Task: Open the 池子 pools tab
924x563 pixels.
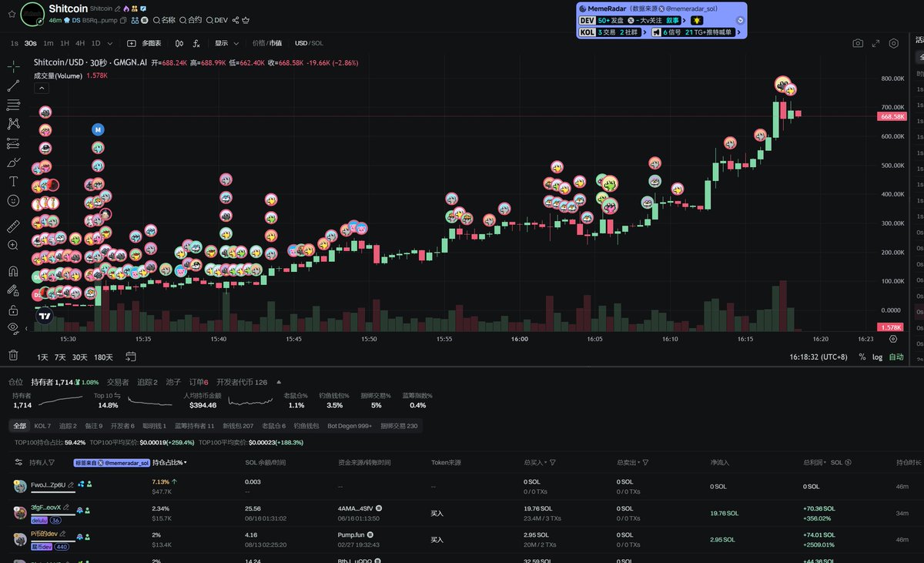Action: click(173, 382)
